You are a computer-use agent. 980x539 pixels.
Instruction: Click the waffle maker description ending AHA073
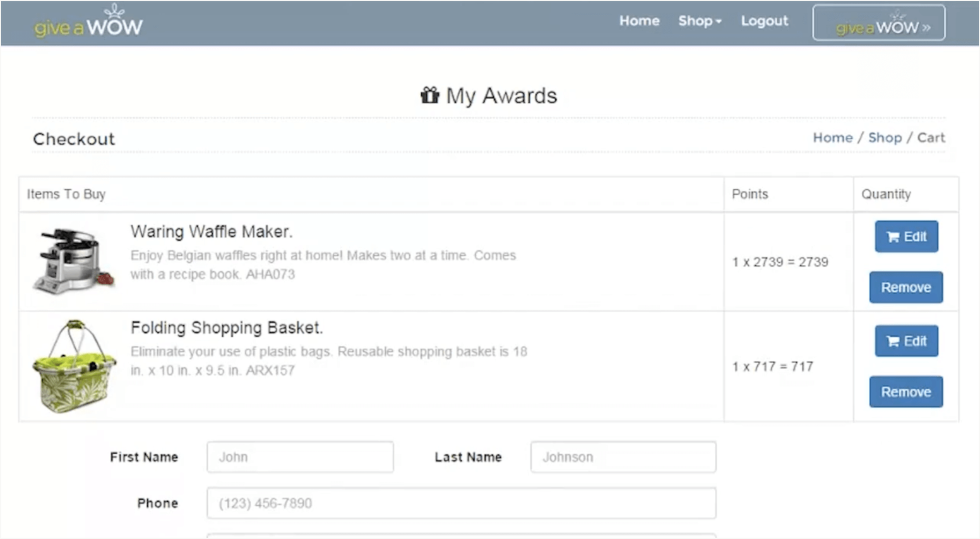coord(323,265)
